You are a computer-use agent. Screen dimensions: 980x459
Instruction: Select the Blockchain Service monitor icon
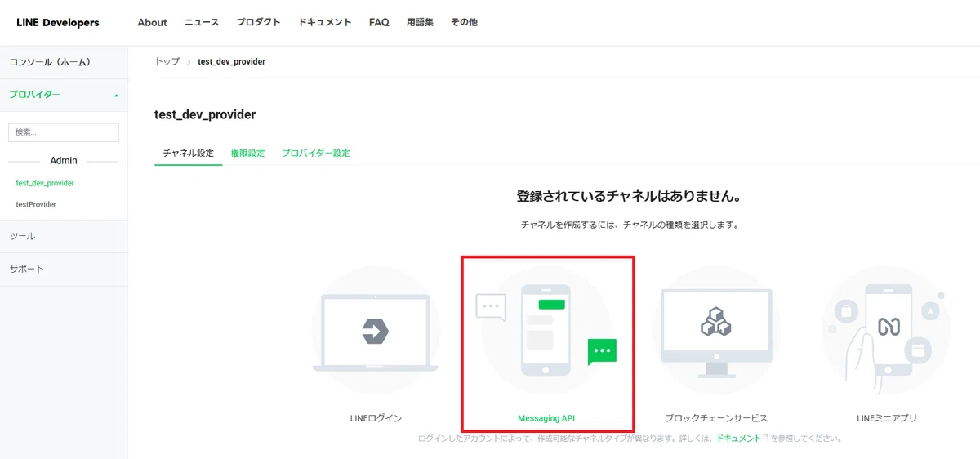(716, 331)
